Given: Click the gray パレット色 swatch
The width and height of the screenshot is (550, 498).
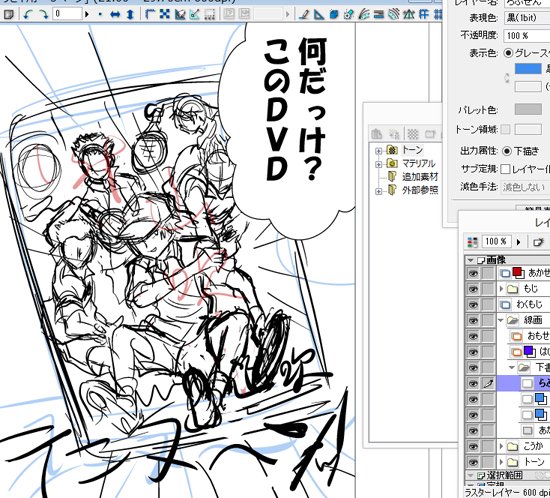Looking at the screenshot, I should (x=528, y=109).
